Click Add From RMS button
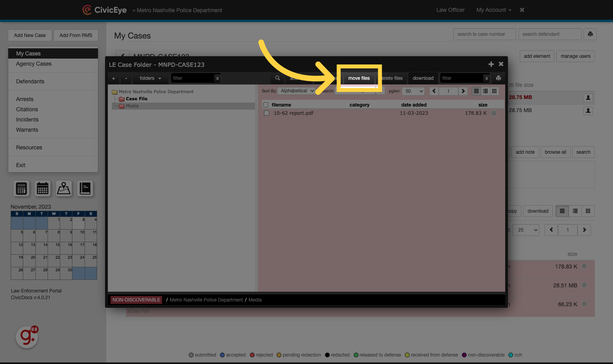 tap(76, 35)
